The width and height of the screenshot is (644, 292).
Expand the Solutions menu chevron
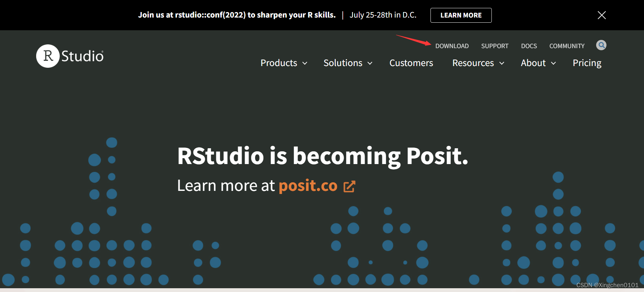click(x=370, y=63)
